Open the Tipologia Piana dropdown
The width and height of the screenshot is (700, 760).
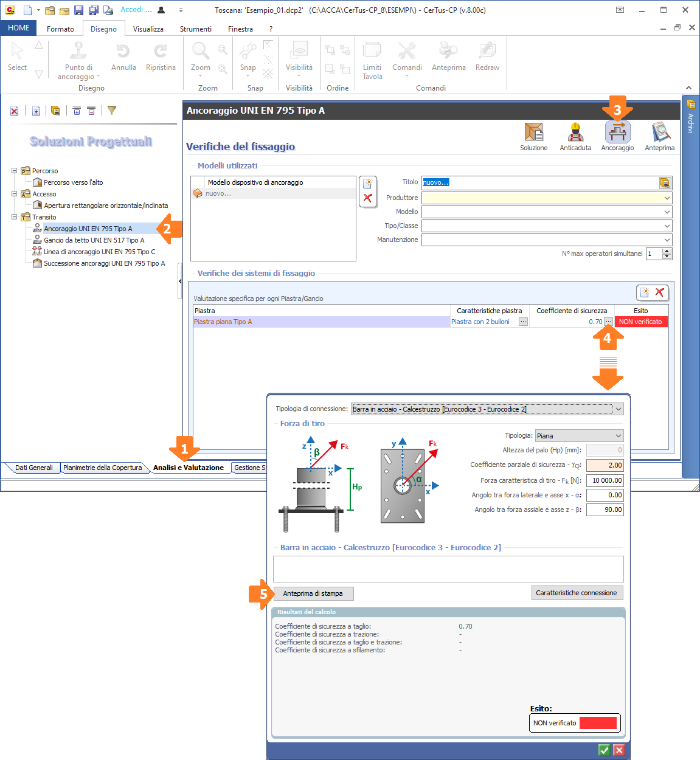619,436
